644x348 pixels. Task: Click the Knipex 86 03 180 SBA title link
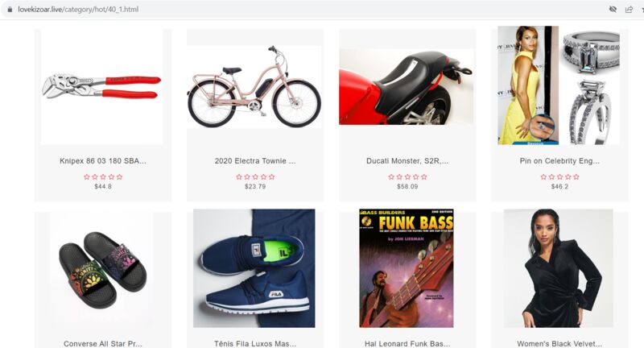click(x=103, y=161)
